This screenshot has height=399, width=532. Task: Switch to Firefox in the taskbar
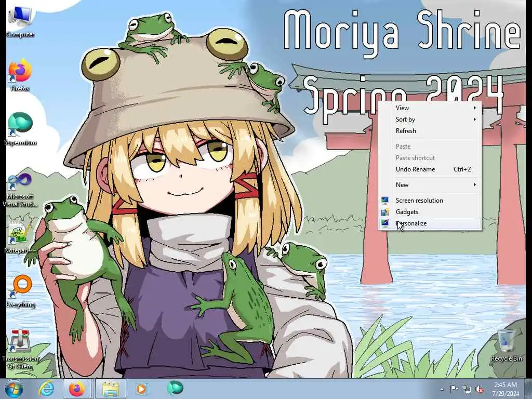point(77,389)
